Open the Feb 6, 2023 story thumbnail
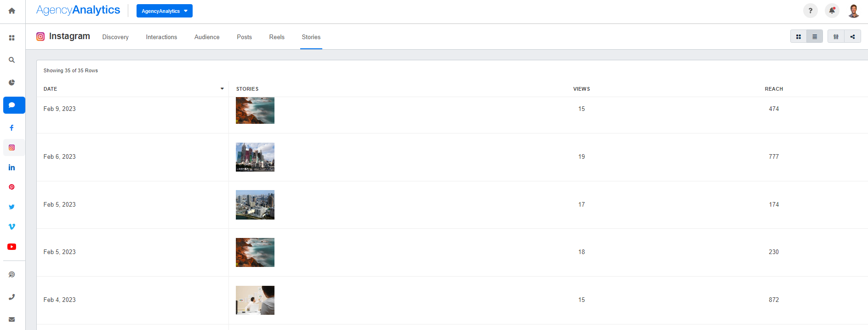 [x=255, y=157]
